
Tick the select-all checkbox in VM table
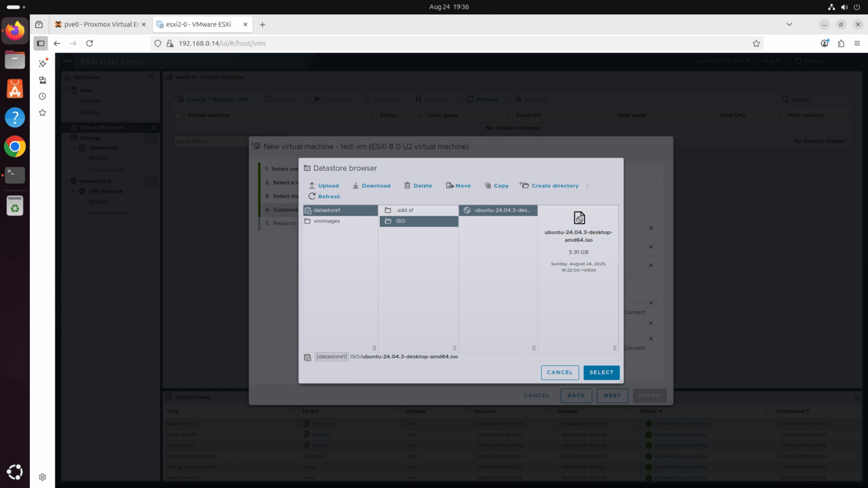pyautogui.click(x=179, y=115)
